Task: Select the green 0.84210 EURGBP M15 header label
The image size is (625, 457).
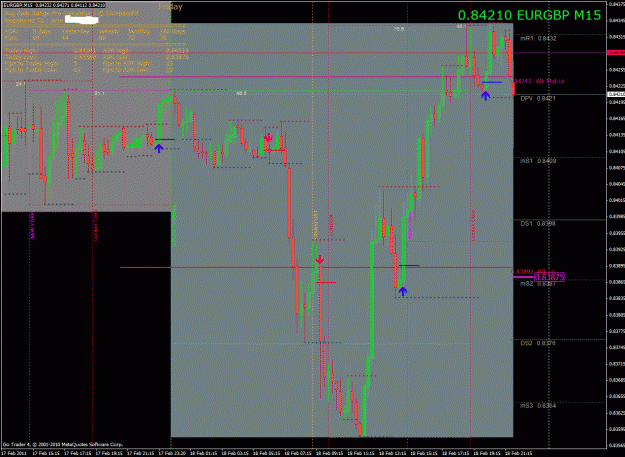Action: click(529, 15)
